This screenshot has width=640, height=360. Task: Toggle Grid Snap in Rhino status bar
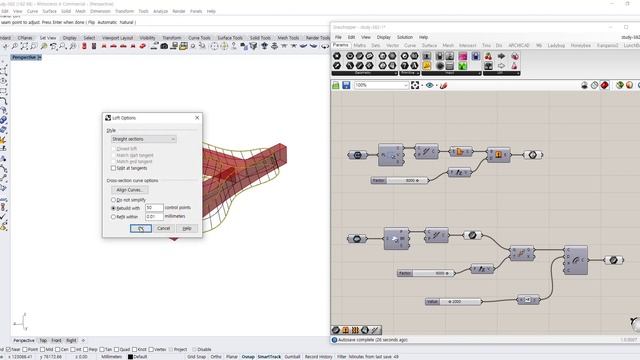click(x=196, y=357)
